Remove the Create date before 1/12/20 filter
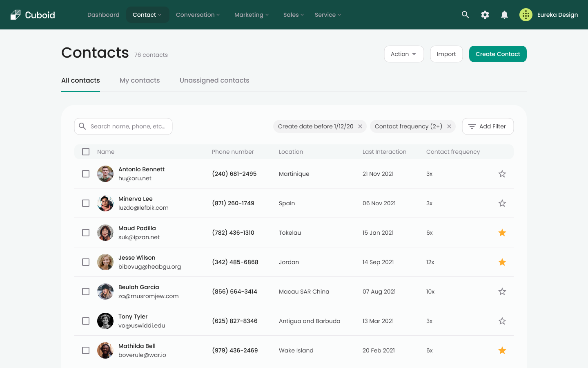 [360, 126]
